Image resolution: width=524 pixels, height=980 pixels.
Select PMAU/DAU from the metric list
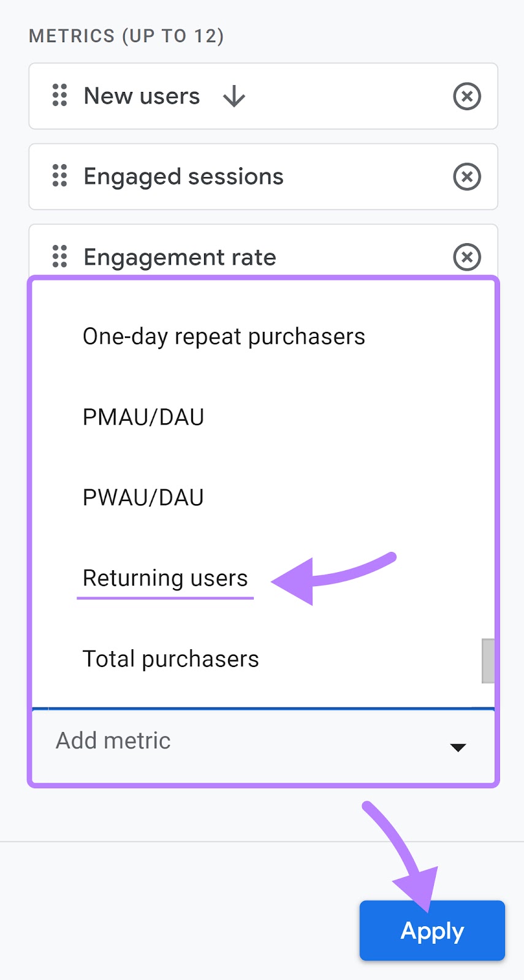[x=143, y=417]
